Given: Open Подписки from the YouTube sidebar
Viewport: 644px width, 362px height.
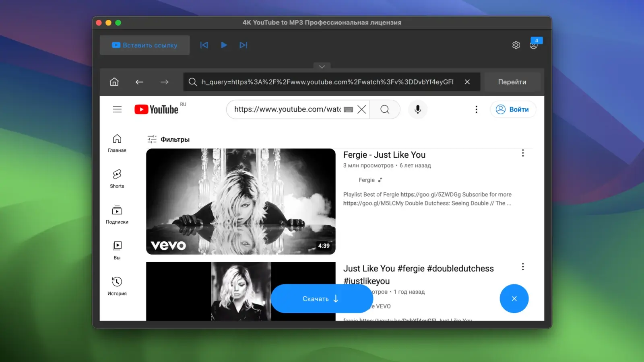Looking at the screenshot, I should click(117, 214).
